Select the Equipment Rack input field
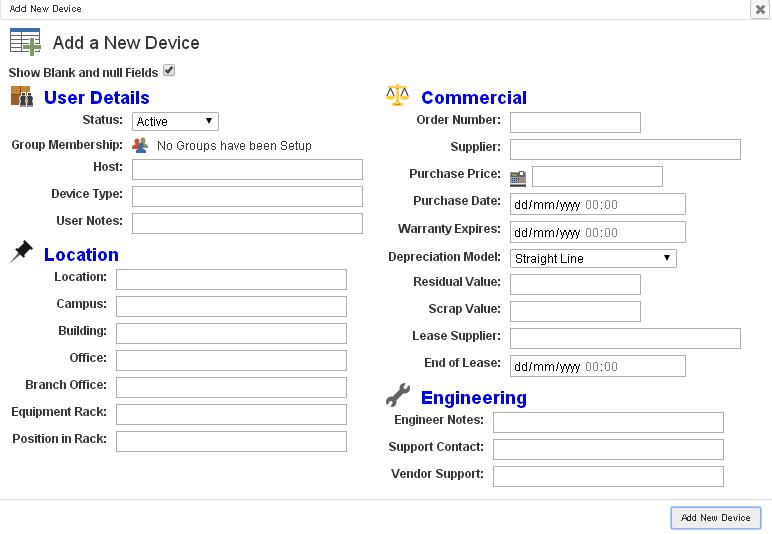 click(231, 414)
